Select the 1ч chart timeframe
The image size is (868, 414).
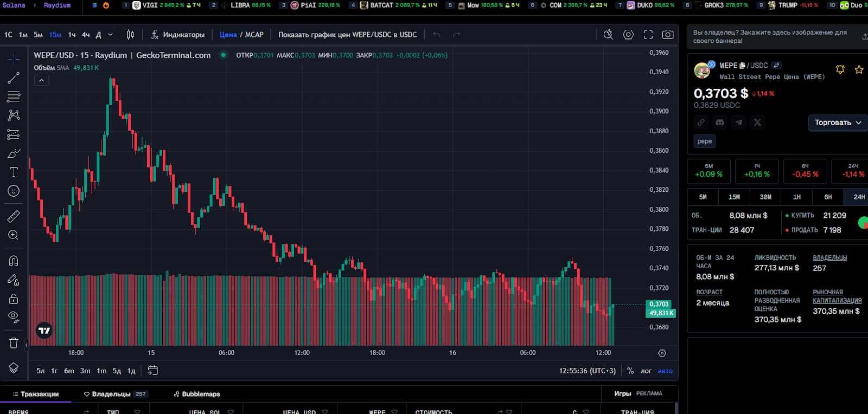(72, 35)
